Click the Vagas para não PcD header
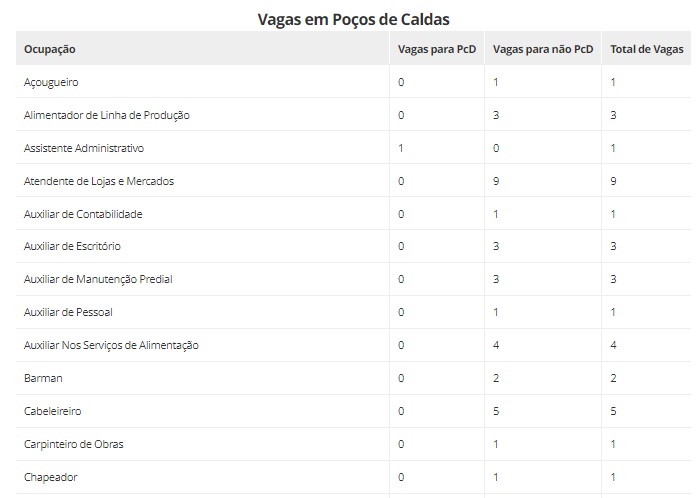The width and height of the screenshot is (697, 498). tap(543, 49)
